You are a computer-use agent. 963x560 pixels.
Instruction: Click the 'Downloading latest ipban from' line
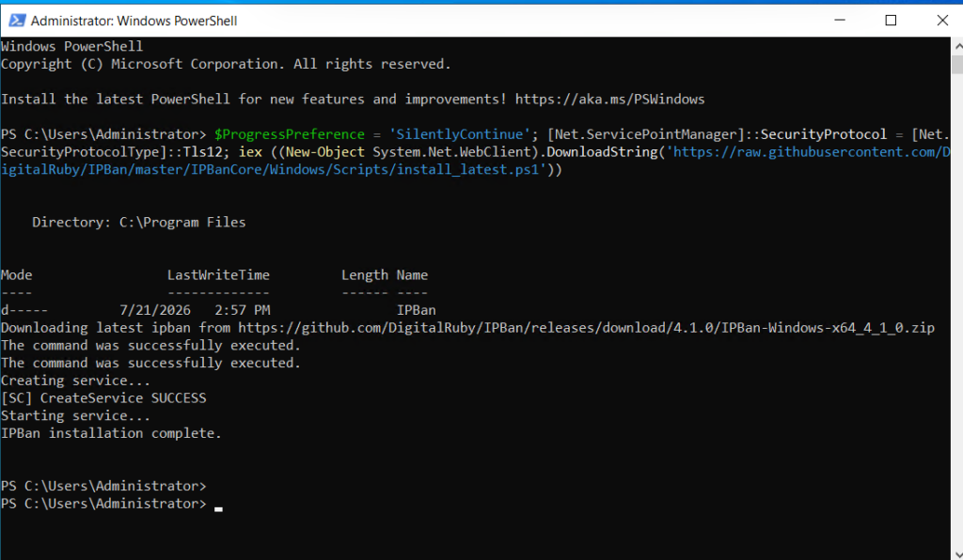468,328
